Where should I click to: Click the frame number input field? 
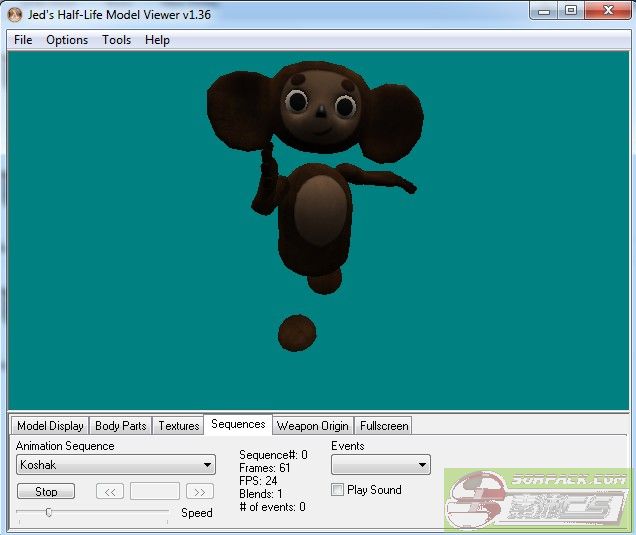(x=155, y=492)
